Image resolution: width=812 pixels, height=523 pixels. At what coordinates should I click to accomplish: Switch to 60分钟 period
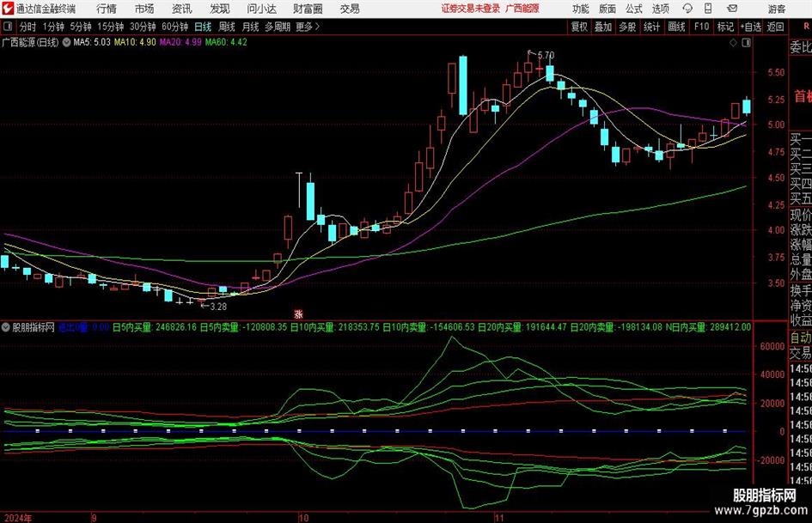(174, 27)
